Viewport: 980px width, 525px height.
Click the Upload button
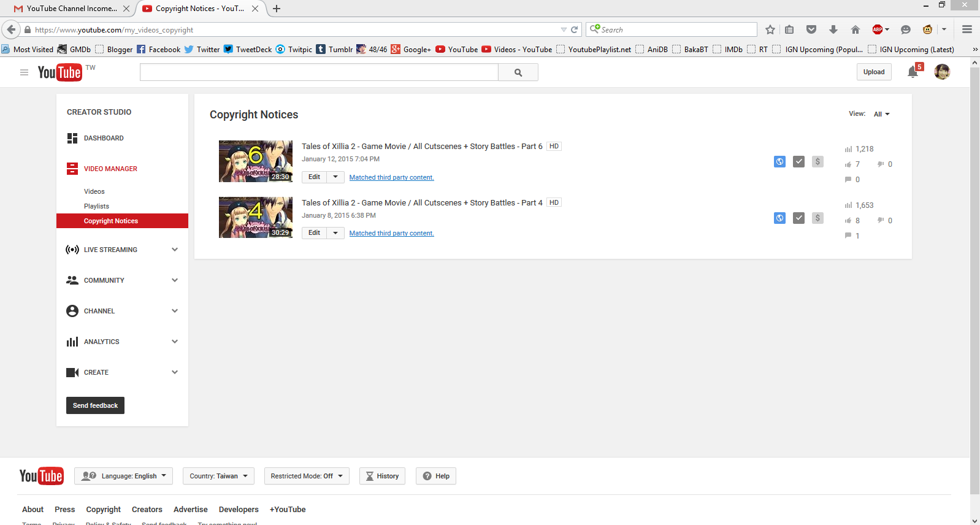point(874,72)
